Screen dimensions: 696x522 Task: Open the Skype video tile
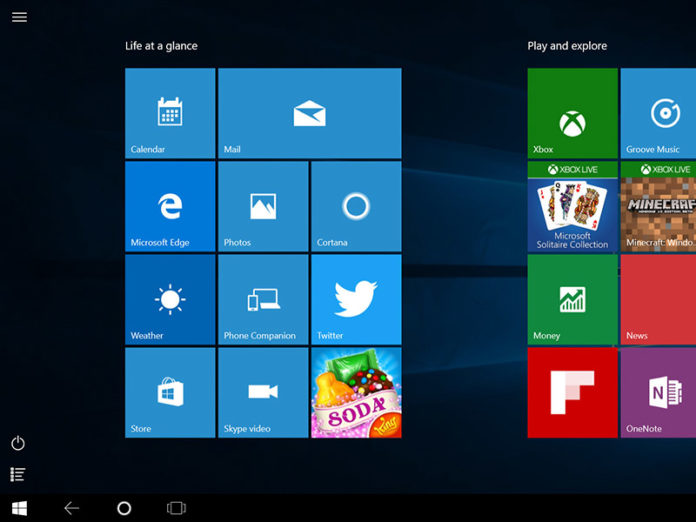point(263,393)
